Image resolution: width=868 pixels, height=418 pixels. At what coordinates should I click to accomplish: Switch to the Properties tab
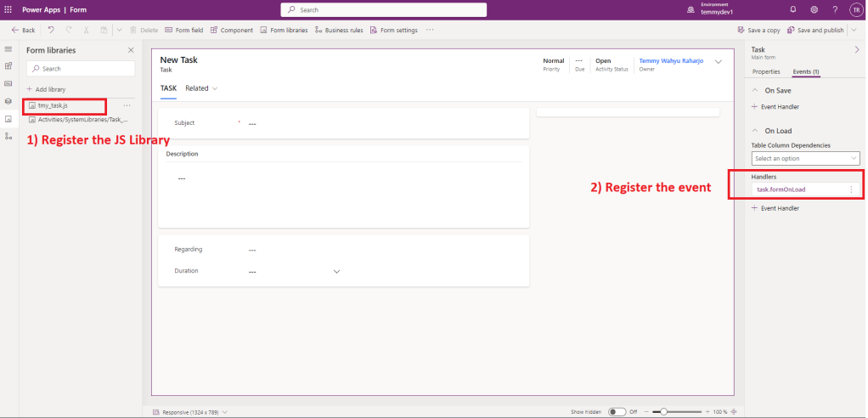coord(766,72)
